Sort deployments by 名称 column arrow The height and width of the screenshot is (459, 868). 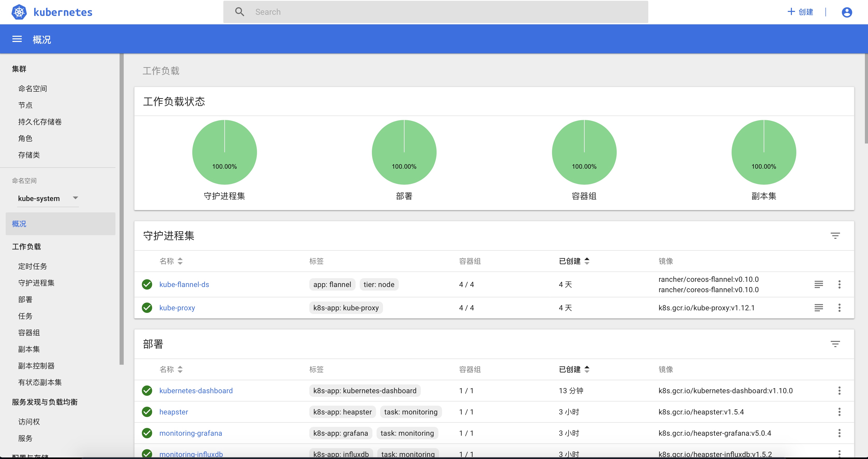180,369
